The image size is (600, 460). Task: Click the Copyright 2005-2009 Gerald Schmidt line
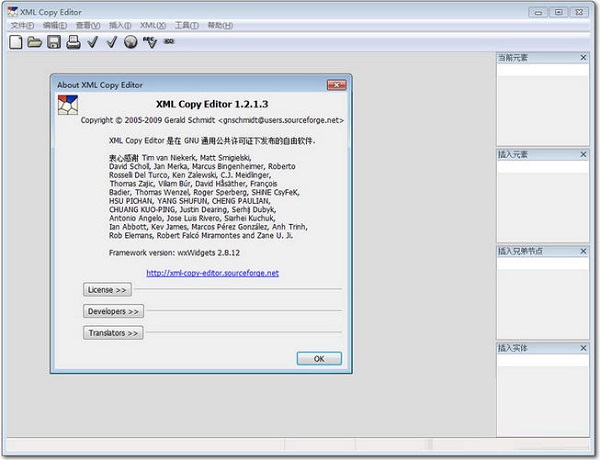(x=212, y=120)
